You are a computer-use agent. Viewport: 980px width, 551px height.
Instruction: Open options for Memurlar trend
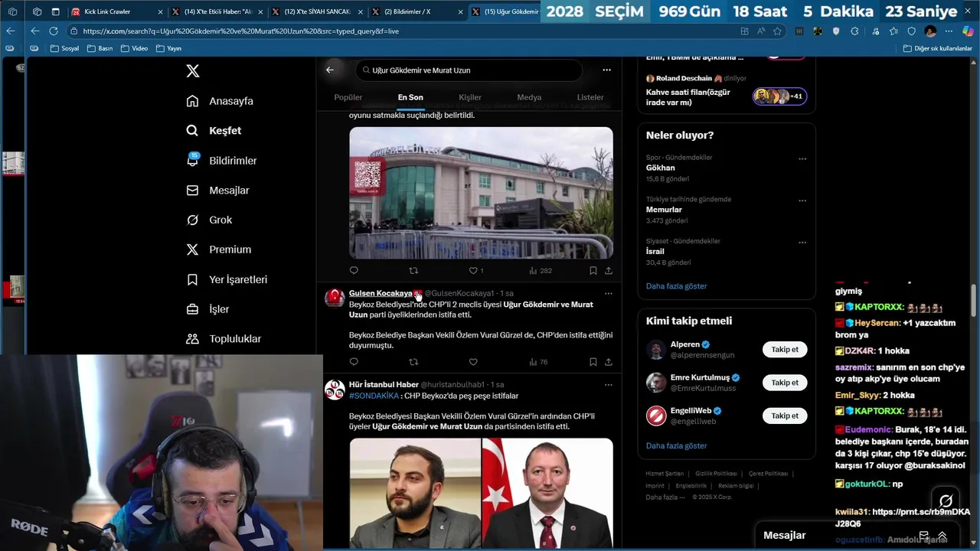pyautogui.click(x=802, y=201)
